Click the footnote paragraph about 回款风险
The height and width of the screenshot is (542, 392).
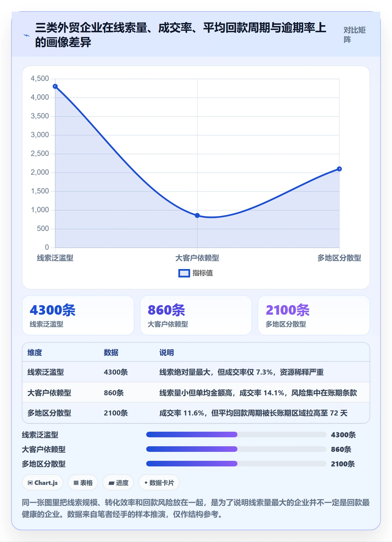point(196,508)
